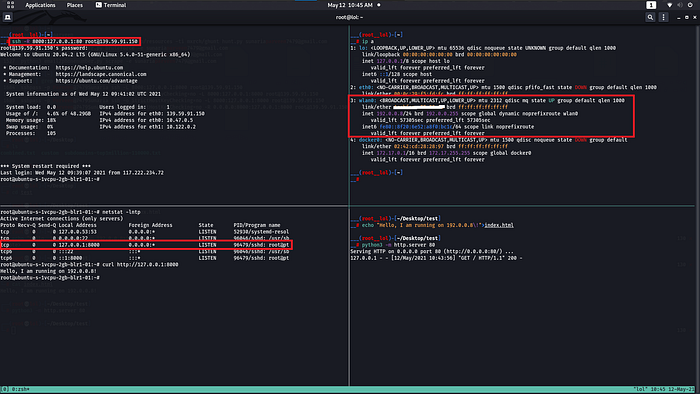The width and height of the screenshot is (700, 394).
Task: Click IPv4 address for eth1: 10.122.0.2
Action: pyautogui.click(x=147, y=127)
